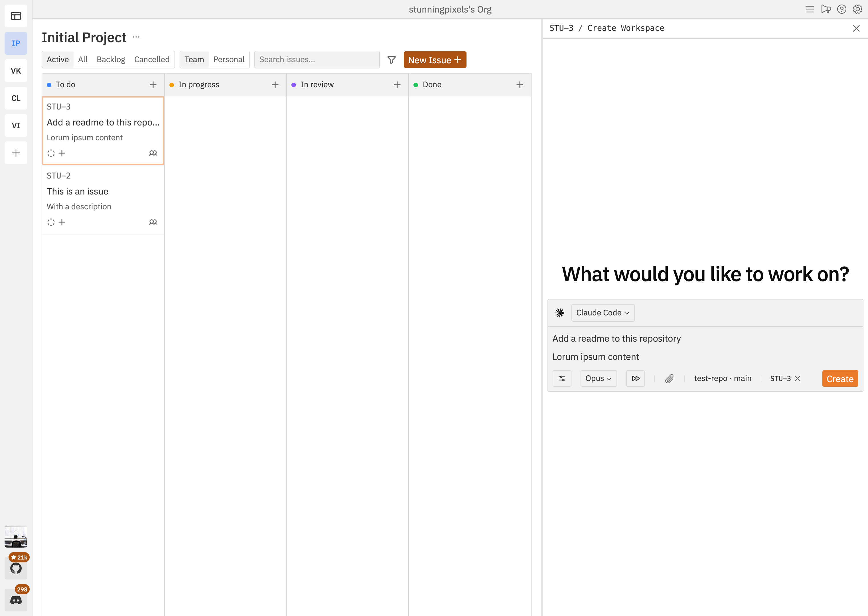Screen dimensions: 868x616
Task: Switch to the Personal issues view
Action: pos(229,59)
